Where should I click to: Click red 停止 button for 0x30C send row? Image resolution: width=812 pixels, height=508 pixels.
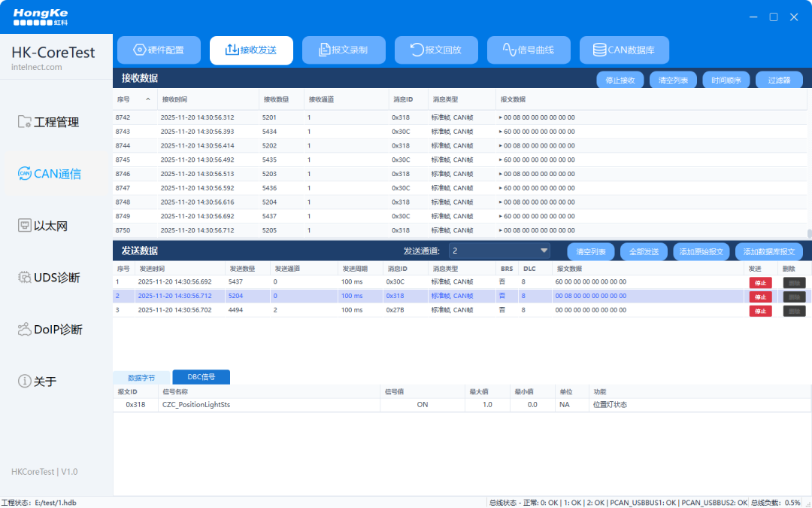760,282
